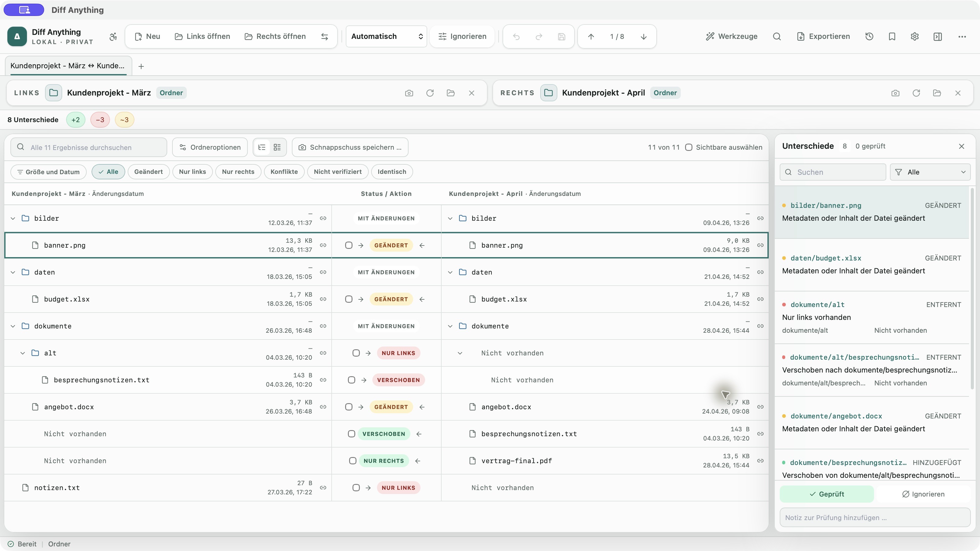
Task: Check the notizen.txt Nur Links checkbox
Action: [356, 488]
